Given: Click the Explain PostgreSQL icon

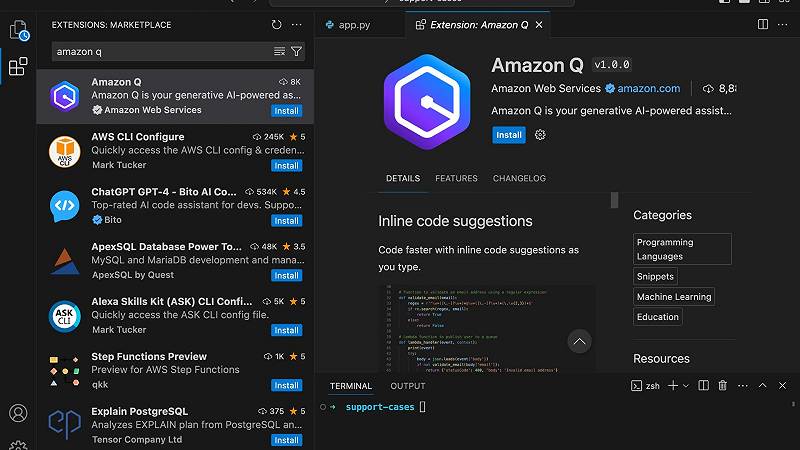Looking at the screenshot, I should 65,424.
